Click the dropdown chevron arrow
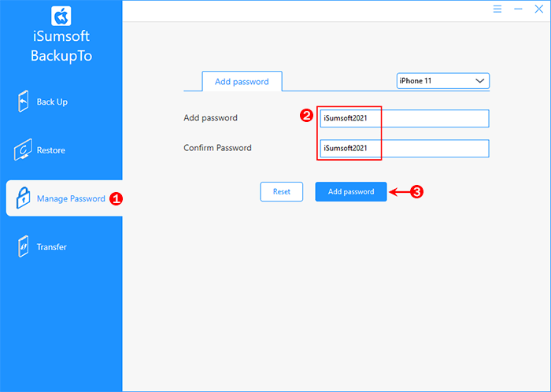 pos(479,81)
